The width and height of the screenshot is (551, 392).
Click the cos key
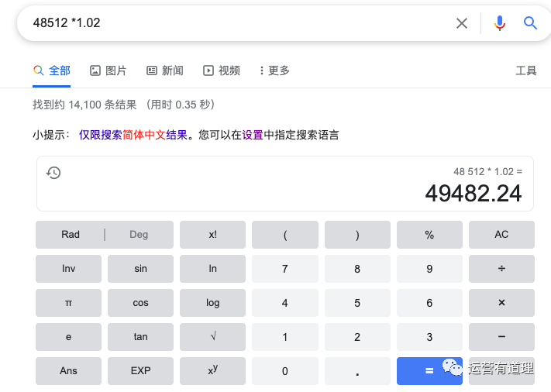pyautogui.click(x=140, y=303)
